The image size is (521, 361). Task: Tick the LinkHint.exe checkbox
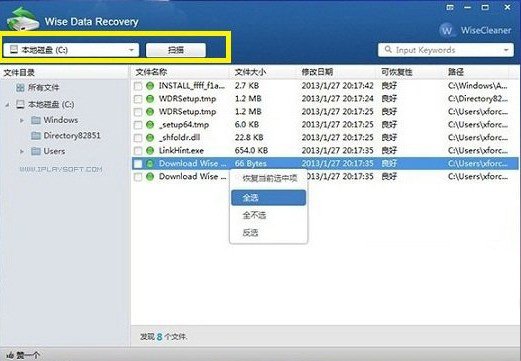pos(138,151)
